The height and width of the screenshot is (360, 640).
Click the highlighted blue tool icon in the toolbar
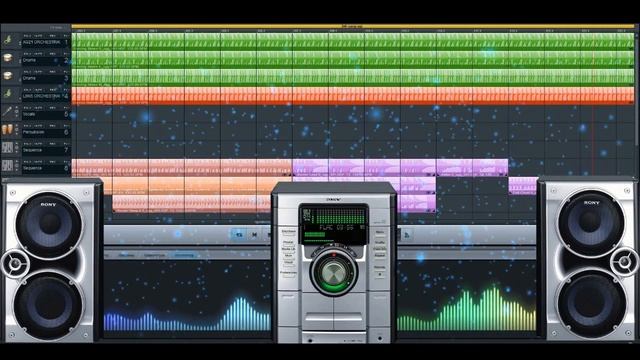click(x=239, y=235)
